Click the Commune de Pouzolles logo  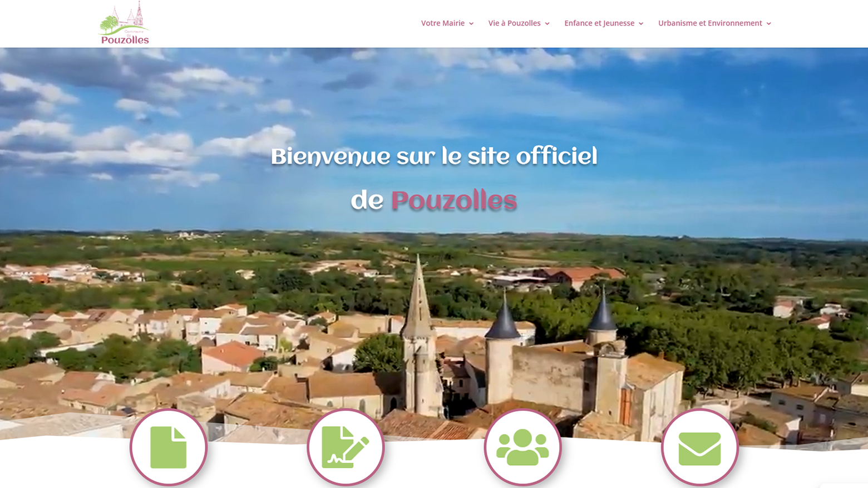124,23
